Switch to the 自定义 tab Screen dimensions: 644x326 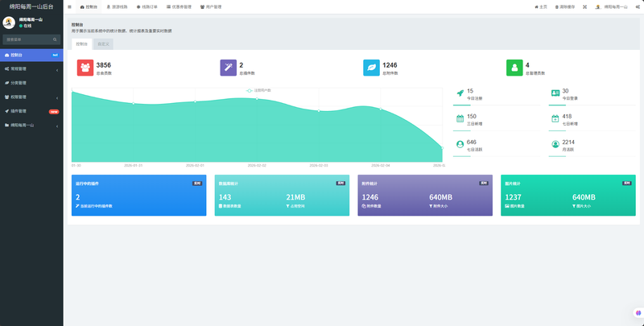click(x=104, y=44)
